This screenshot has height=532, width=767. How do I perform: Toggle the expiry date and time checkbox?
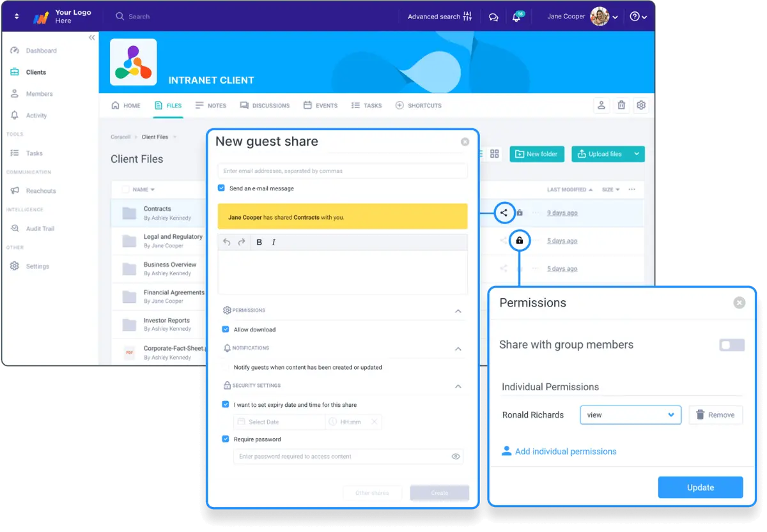(226, 404)
